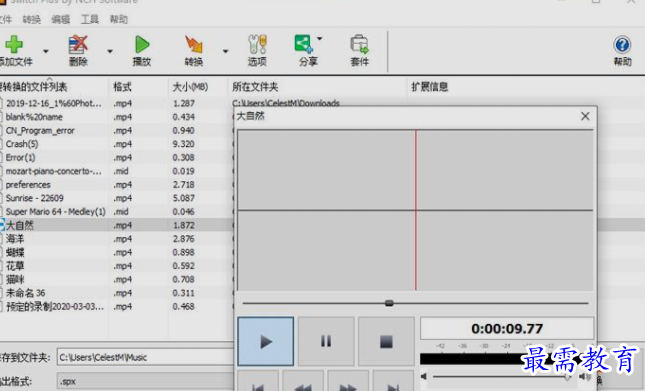The height and width of the screenshot is (391, 645).
Task: Click the save-to-folder path field
Action: coord(145,357)
